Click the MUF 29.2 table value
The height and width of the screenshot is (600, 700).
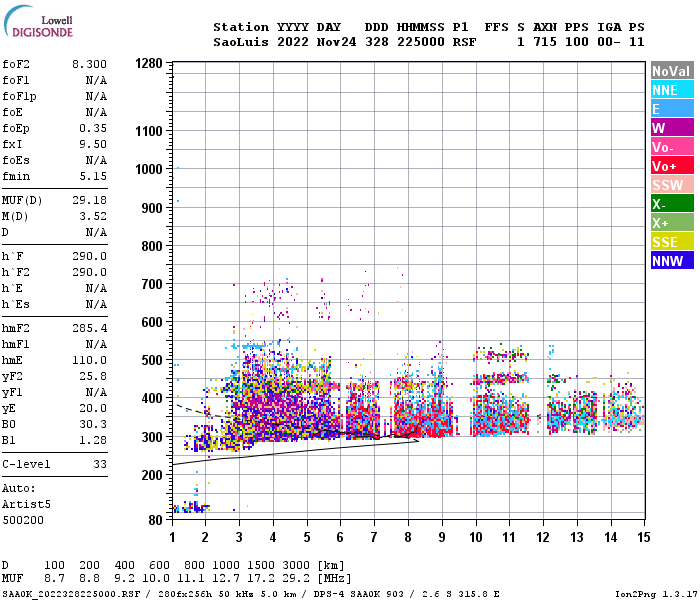click(x=296, y=579)
